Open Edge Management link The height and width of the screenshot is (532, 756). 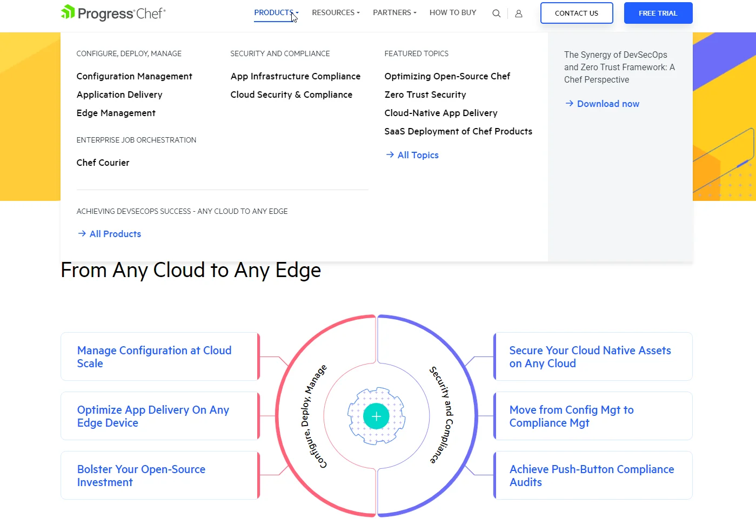coord(116,113)
